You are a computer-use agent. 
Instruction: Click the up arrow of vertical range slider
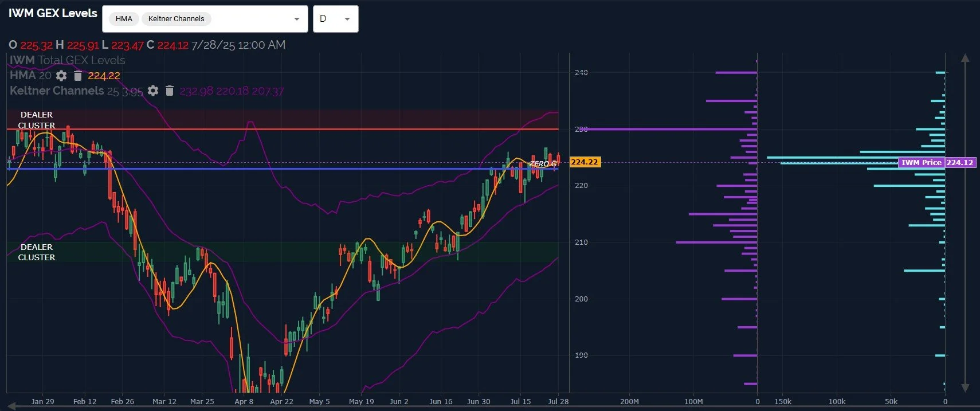965,58
